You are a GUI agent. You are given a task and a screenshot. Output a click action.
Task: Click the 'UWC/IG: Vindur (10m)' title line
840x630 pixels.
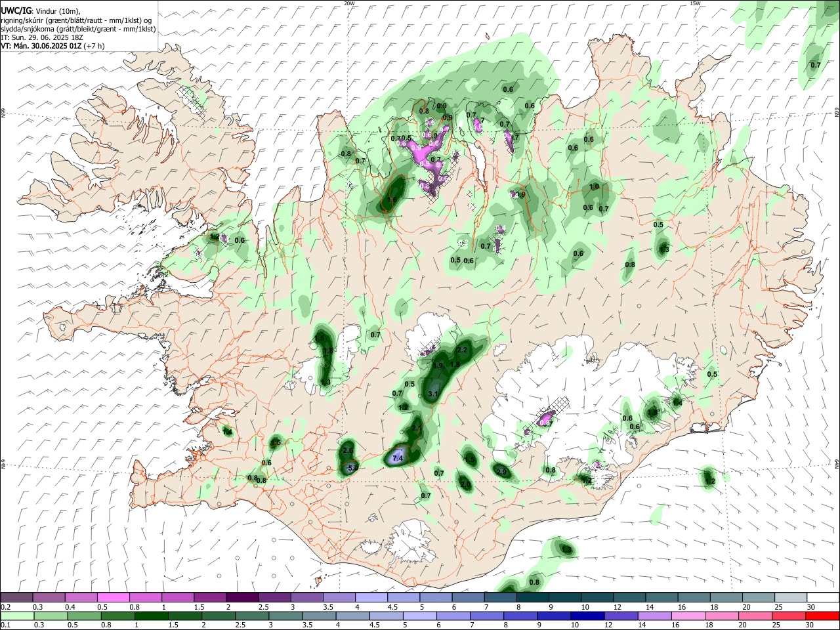41,11
